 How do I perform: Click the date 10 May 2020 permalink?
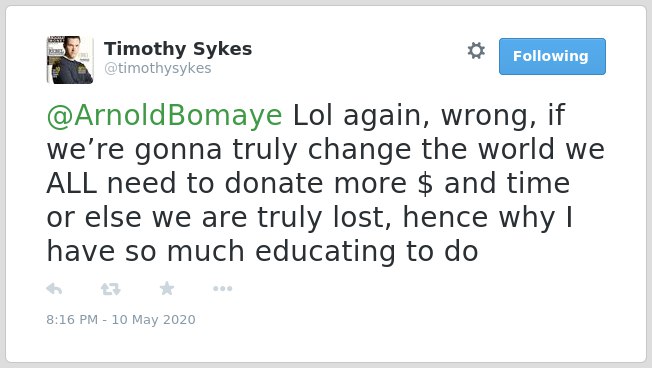[x=153, y=319]
